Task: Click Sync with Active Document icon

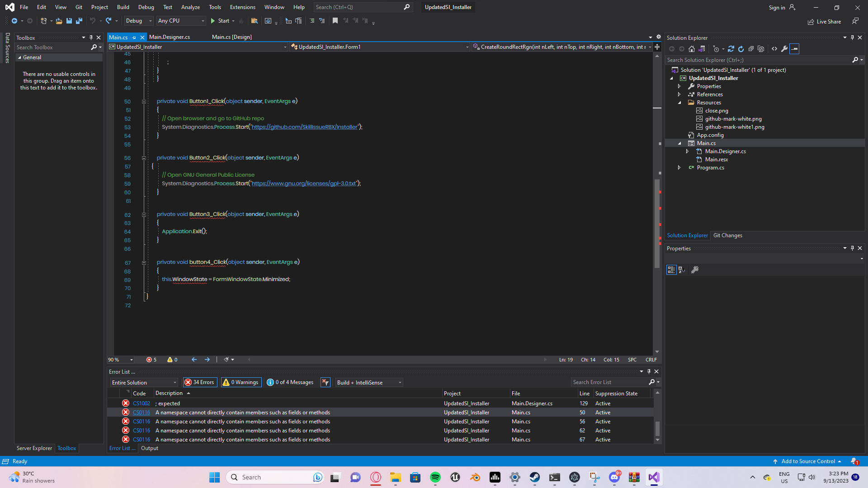Action: pyautogui.click(x=731, y=49)
